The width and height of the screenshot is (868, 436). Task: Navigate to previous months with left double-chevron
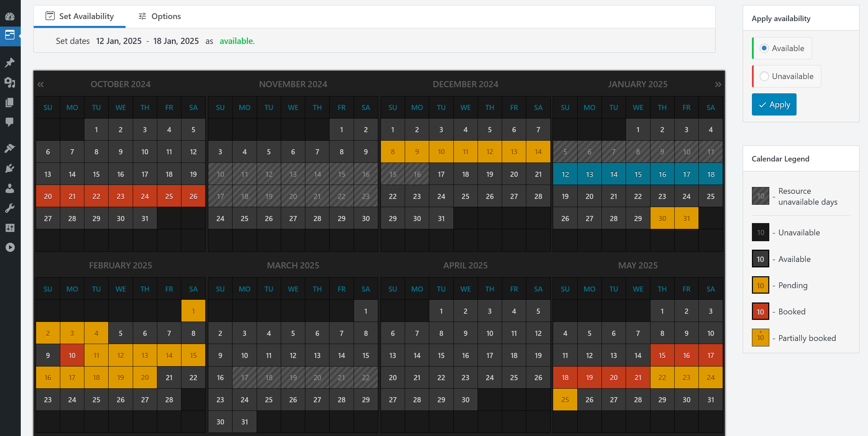click(x=41, y=84)
